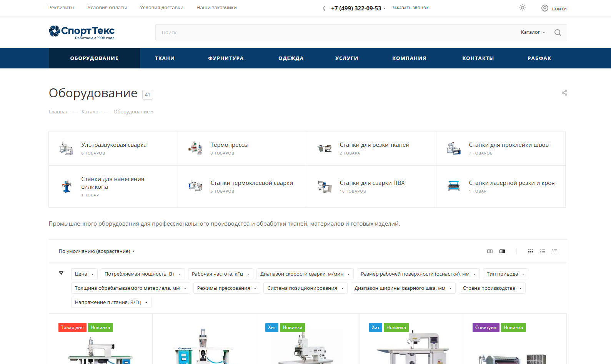Click the search magnifier icon
Screen dimensions: 611x364
[558, 33]
